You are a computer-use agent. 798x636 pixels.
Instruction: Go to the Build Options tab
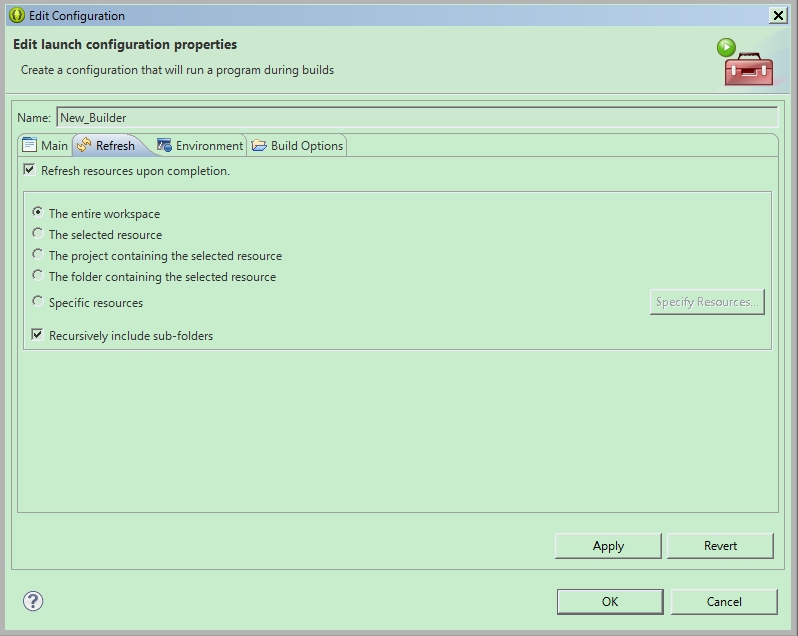298,146
